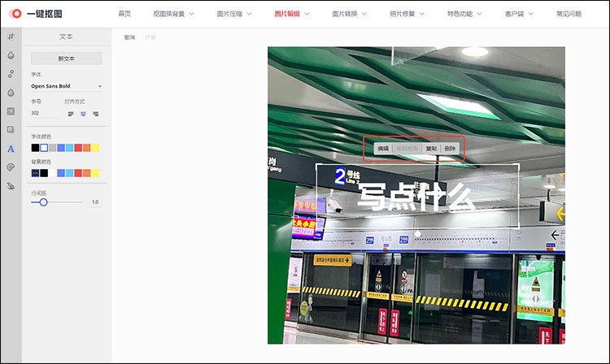The height and width of the screenshot is (364, 610).
Task: Click the round rotate handle below the text box
Action: click(417, 234)
